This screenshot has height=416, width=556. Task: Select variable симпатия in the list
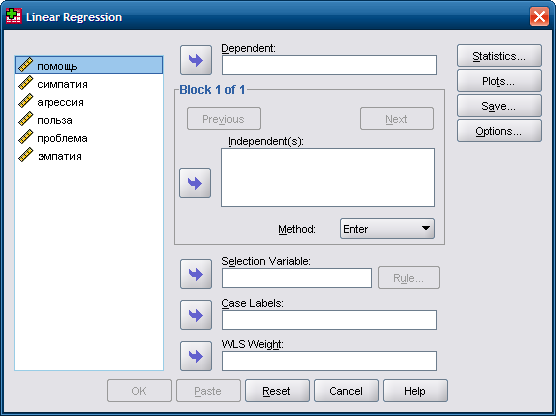pos(89,84)
